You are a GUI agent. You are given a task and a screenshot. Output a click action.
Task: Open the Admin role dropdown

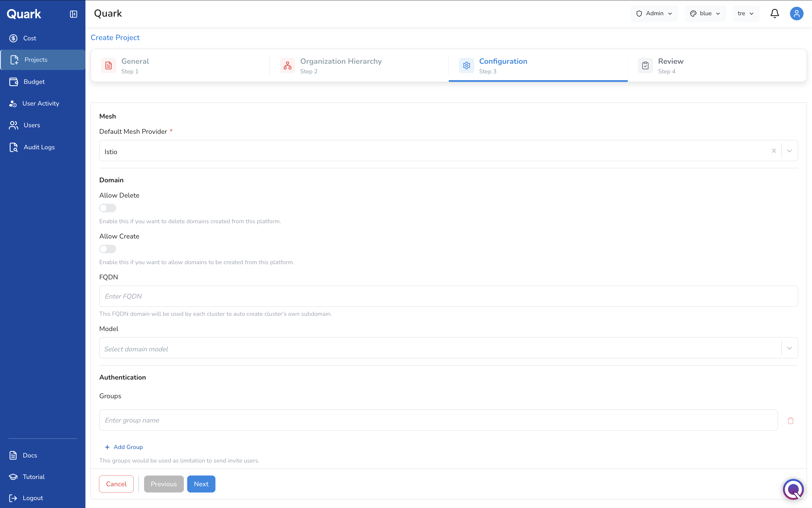[654, 14]
